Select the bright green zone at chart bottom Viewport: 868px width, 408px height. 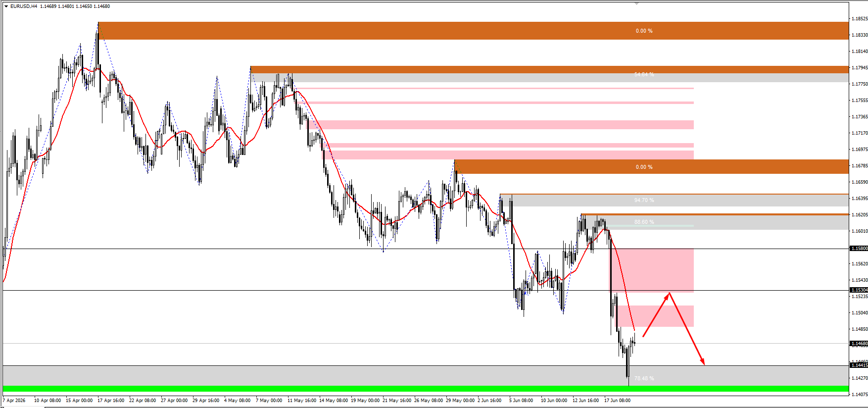click(426, 389)
